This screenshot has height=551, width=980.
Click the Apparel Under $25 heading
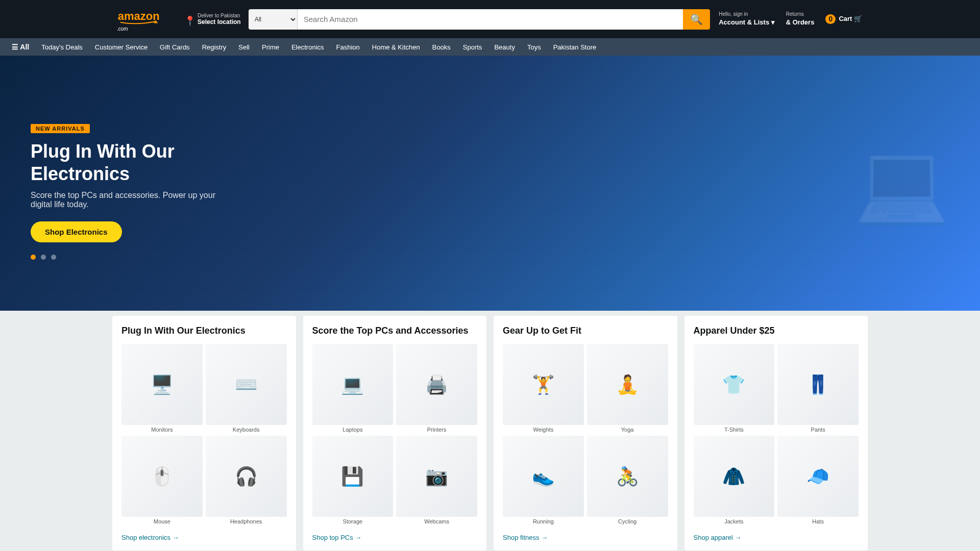[734, 331]
